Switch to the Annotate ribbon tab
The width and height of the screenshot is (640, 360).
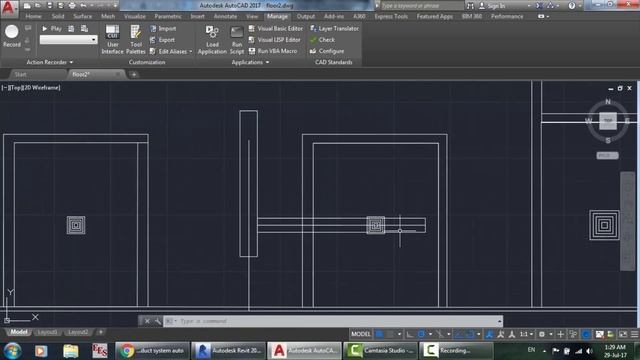225,16
